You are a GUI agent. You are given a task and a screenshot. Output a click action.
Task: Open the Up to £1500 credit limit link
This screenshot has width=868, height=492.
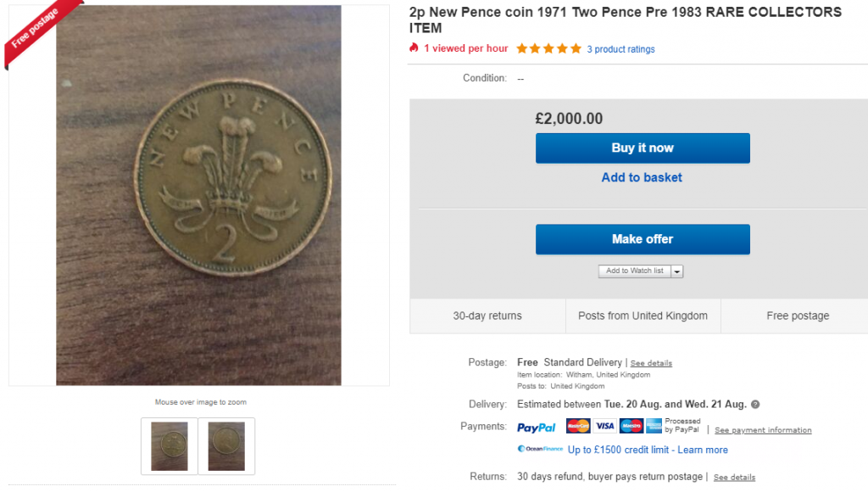click(x=648, y=450)
